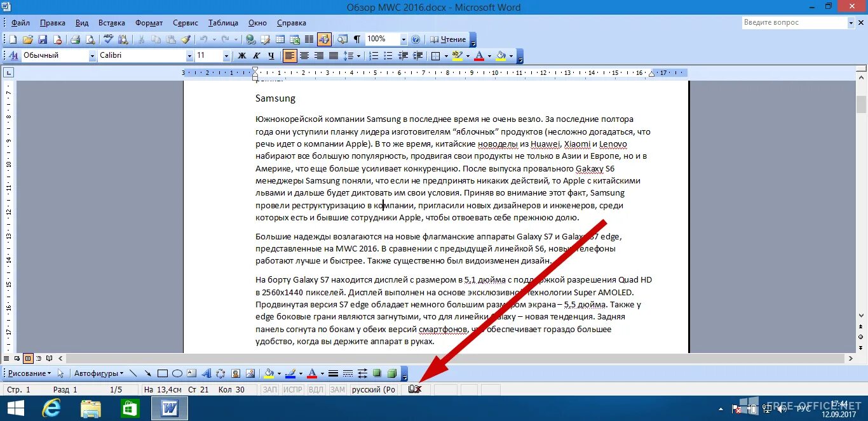Open Word help with the question mark icon

tap(416, 39)
